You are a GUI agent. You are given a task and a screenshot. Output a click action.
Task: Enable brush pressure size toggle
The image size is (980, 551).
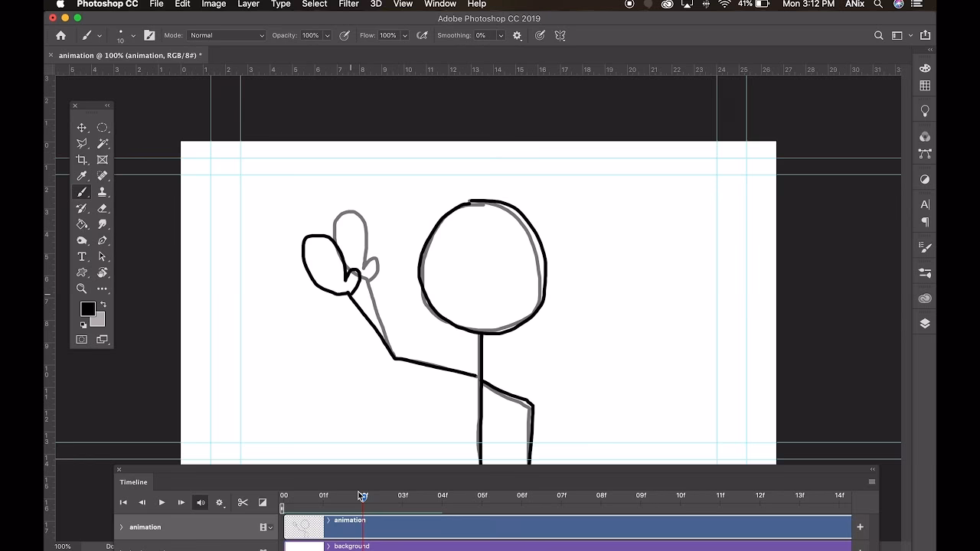coord(539,35)
